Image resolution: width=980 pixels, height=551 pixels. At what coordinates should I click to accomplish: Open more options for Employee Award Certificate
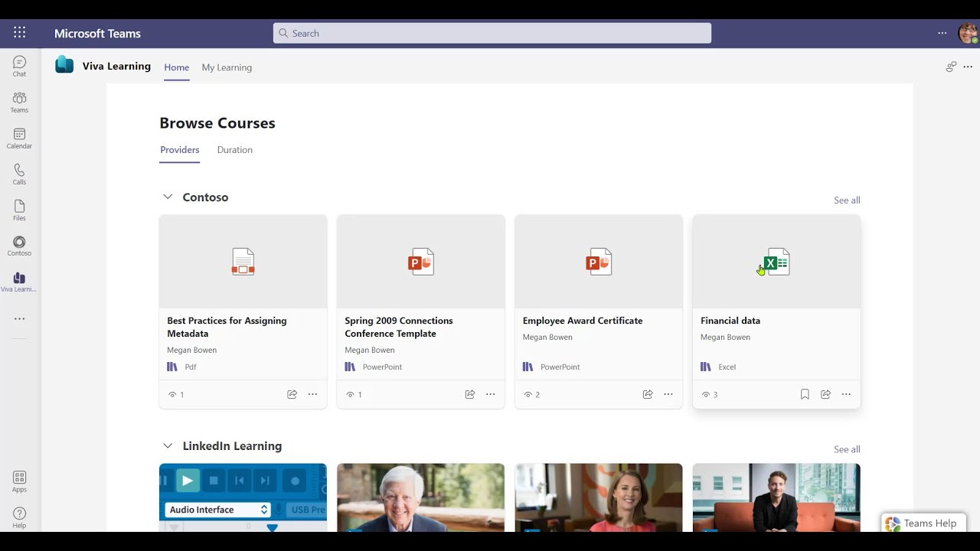coord(668,394)
